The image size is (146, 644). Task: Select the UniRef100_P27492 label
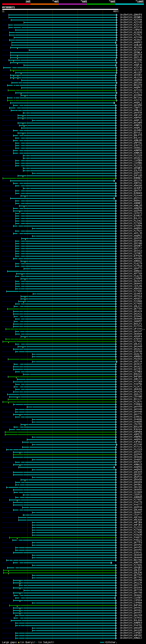pos(131,341)
